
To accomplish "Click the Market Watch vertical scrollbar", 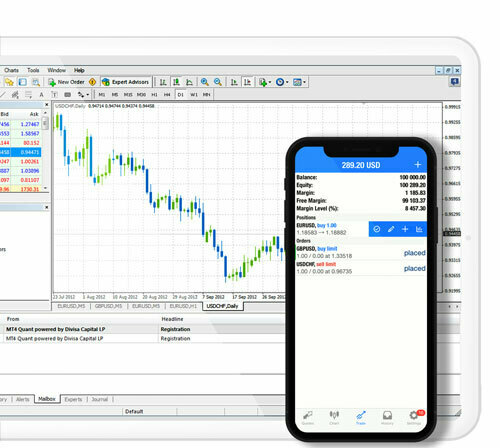I will [x=45, y=151].
